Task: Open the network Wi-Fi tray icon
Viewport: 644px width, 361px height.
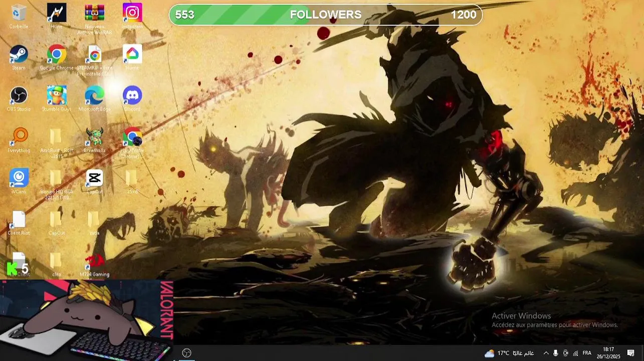Action: pos(575,353)
